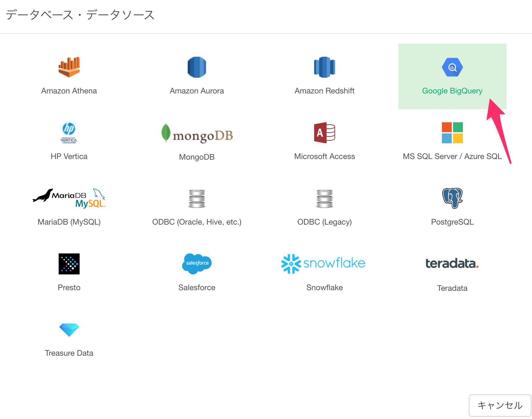Select the Amazon Athena icon

(69, 67)
